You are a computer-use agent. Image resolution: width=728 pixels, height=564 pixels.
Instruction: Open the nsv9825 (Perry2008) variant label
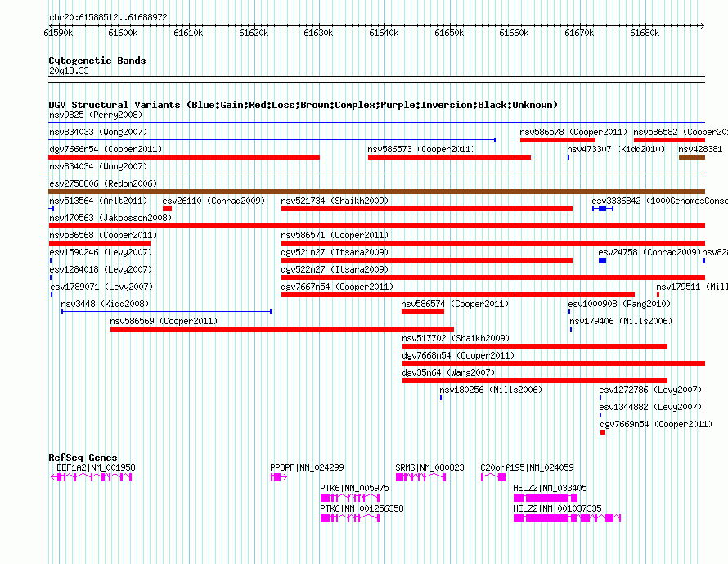tap(96, 115)
